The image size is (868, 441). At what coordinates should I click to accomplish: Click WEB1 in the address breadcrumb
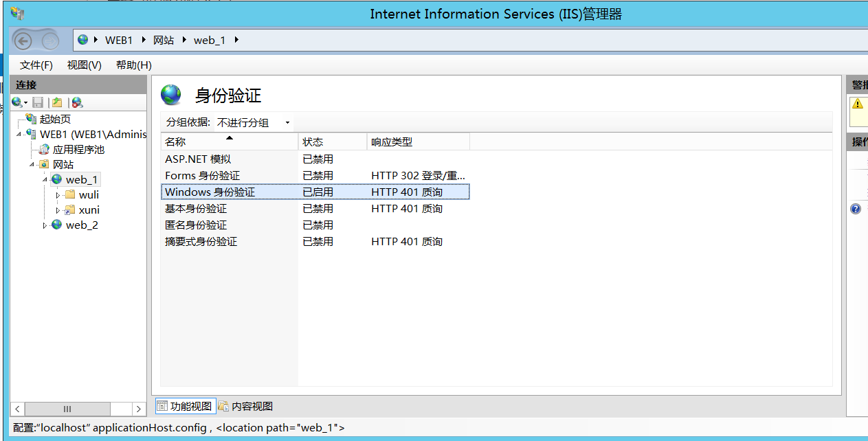119,40
